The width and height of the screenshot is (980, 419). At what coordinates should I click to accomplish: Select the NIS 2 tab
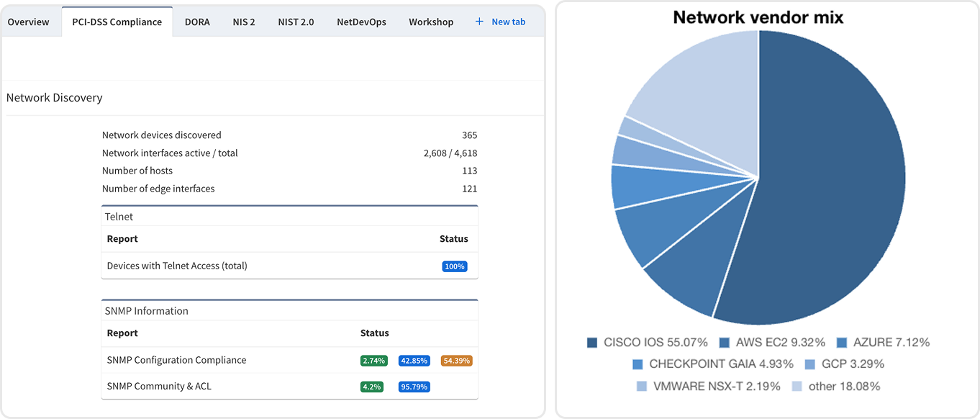[244, 22]
